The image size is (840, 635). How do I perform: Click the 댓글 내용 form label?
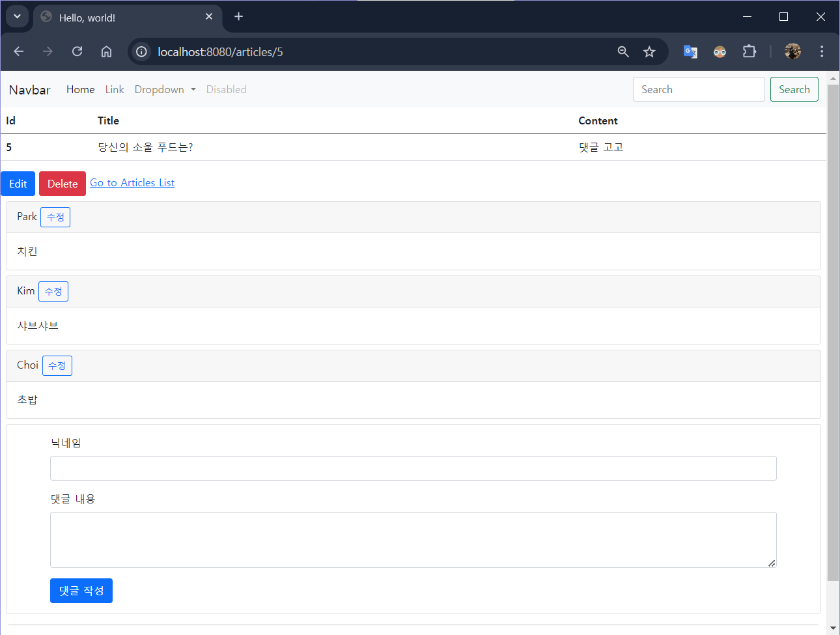tap(73, 499)
